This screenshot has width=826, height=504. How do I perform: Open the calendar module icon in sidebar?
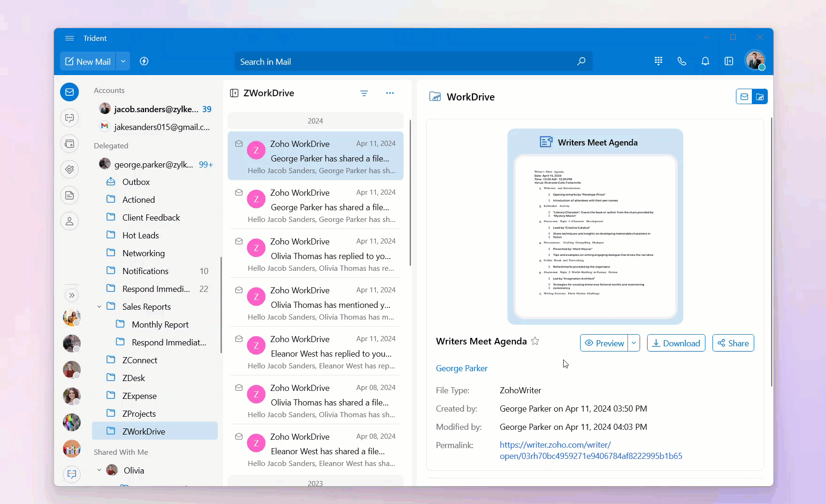(x=69, y=144)
